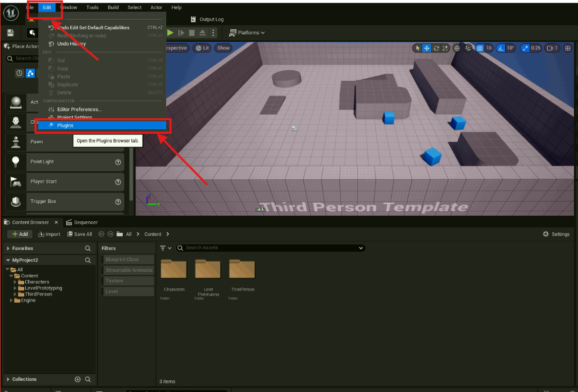578x392 pixels.
Task: Open the Platforms dropdown
Action: click(247, 33)
